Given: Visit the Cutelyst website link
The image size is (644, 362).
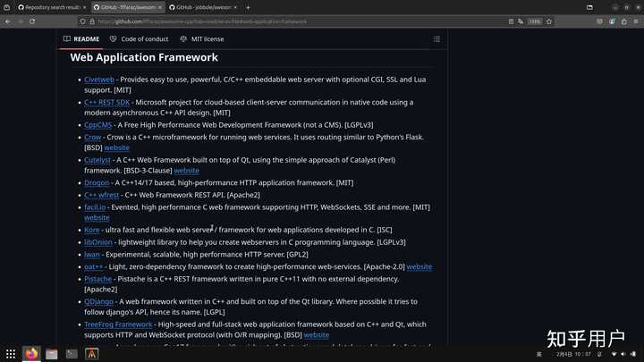Looking at the screenshot, I should coord(186,171).
